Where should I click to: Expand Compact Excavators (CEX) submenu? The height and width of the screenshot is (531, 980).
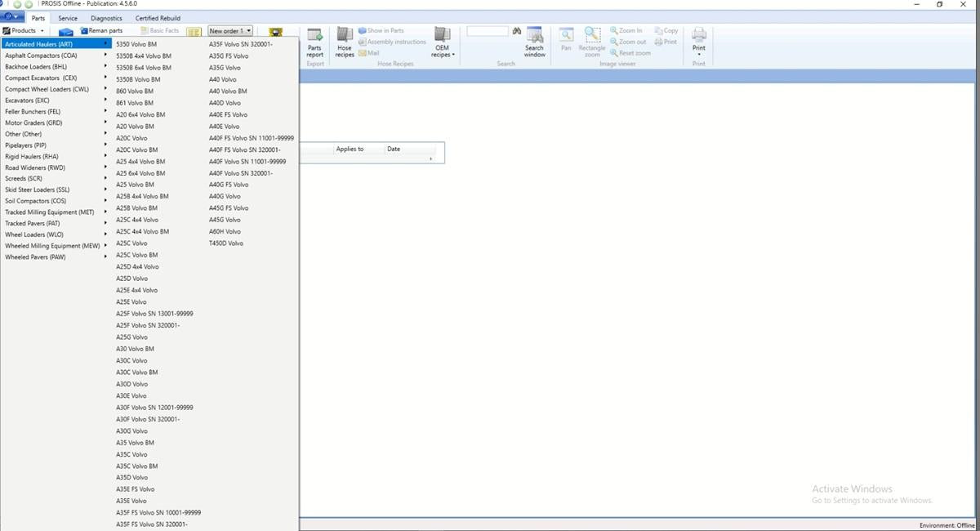click(x=56, y=78)
